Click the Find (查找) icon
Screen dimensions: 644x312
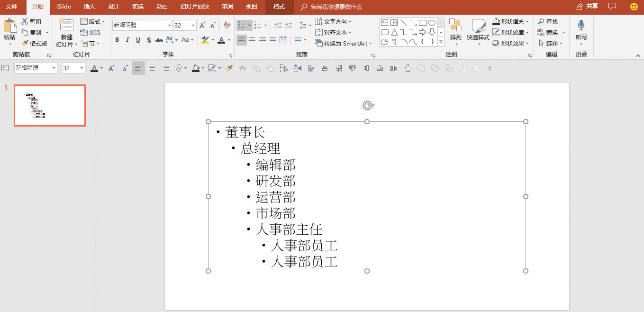[547, 21]
